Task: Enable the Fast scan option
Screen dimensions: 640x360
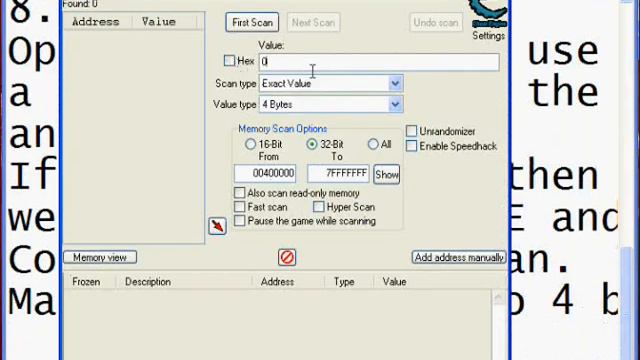Action: pyautogui.click(x=240, y=207)
